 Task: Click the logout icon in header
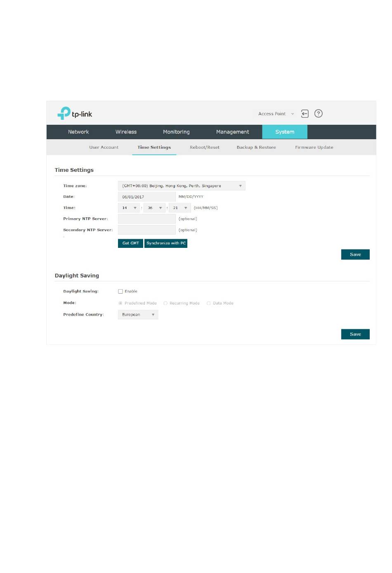coord(305,114)
